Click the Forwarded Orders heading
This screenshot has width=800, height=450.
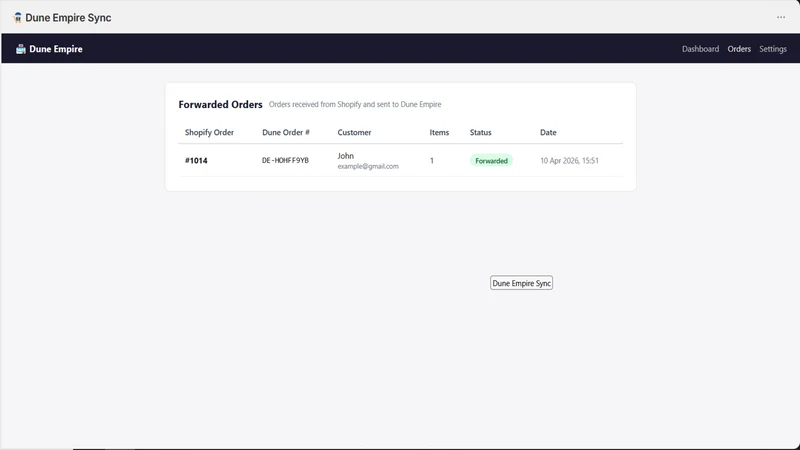tap(220, 104)
